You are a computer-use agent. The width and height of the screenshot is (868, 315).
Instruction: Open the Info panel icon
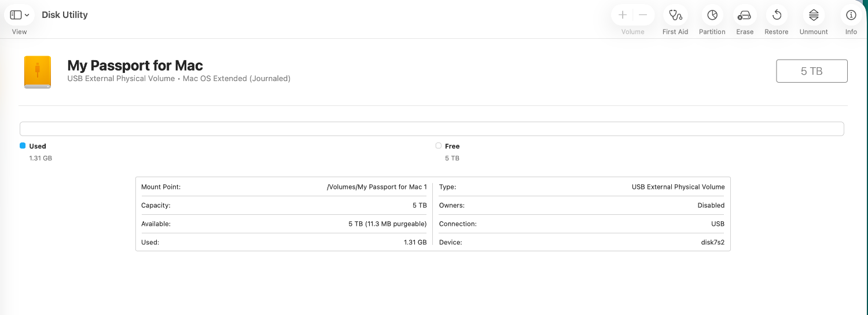[851, 15]
